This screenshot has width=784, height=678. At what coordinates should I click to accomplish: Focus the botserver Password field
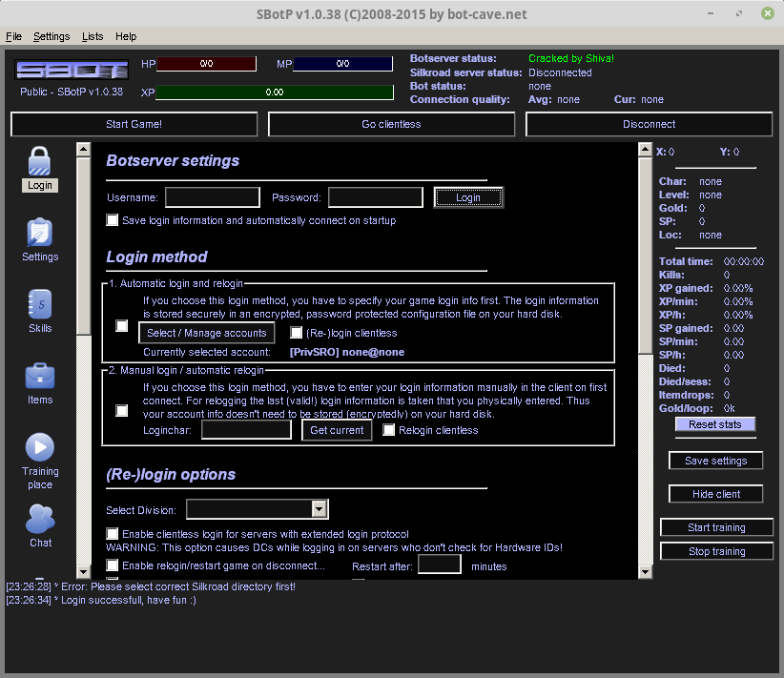376,197
